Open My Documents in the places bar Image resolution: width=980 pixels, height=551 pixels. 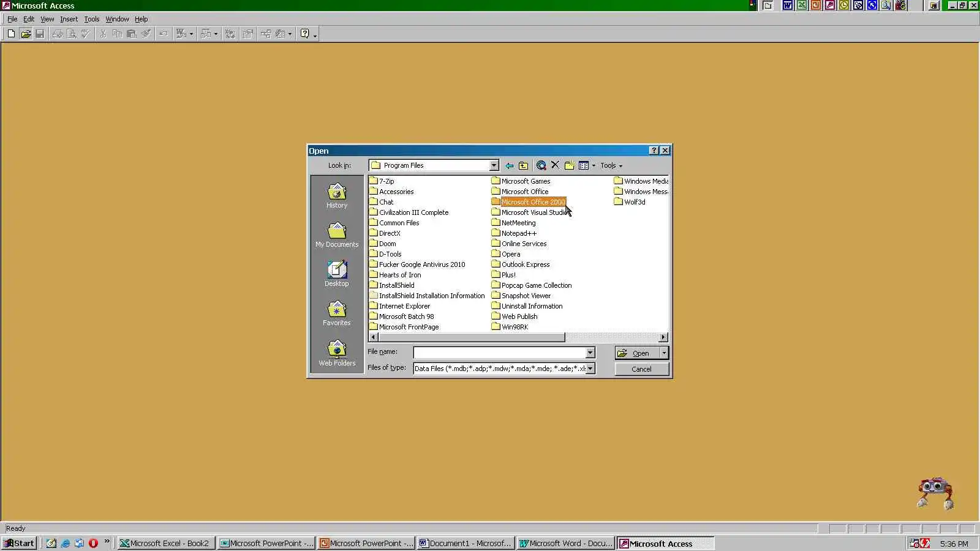click(x=337, y=236)
